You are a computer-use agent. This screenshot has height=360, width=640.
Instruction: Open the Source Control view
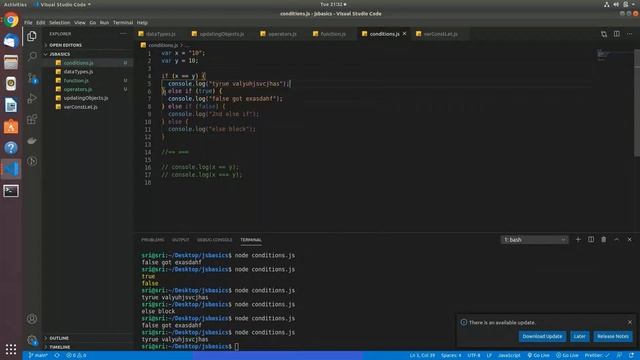[32, 78]
